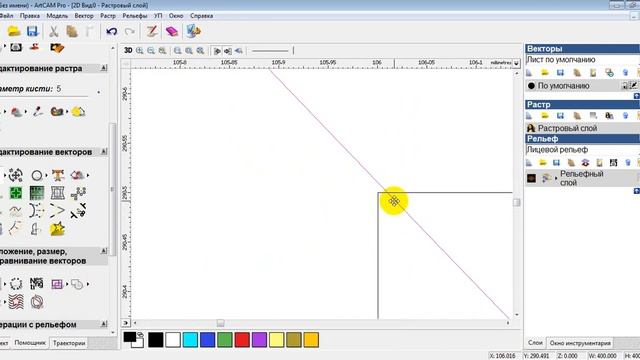Open file with the yellow folder icon
The image size is (640, 360).
14,31
